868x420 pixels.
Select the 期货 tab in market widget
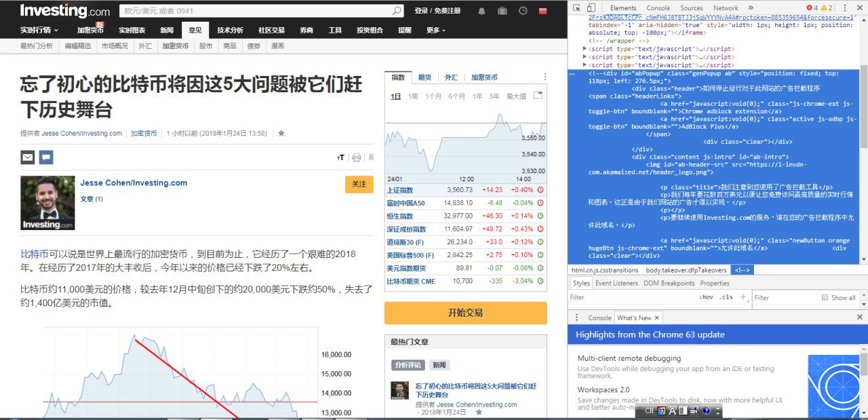click(x=425, y=77)
